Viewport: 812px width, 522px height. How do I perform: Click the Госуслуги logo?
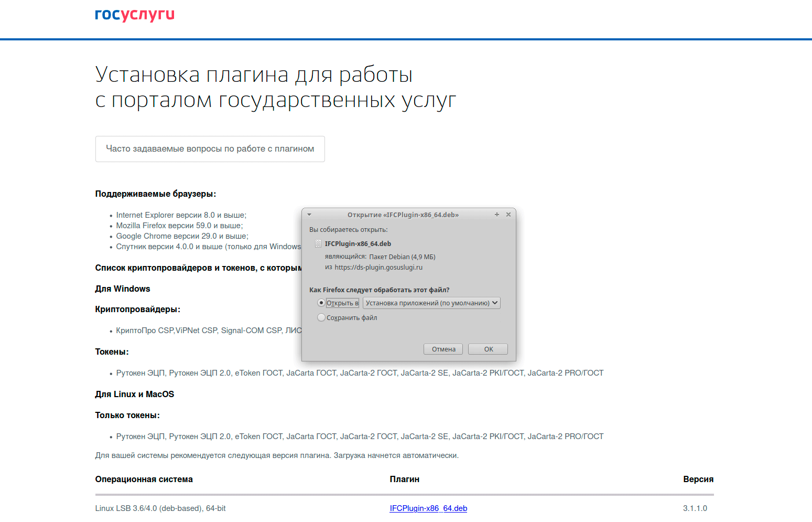(x=135, y=15)
